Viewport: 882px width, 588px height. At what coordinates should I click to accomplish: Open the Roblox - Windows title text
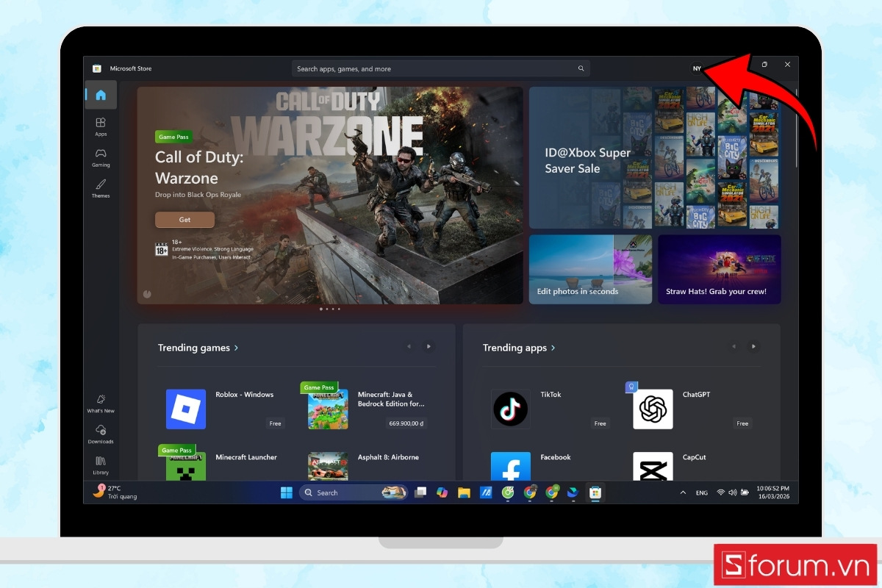244,395
